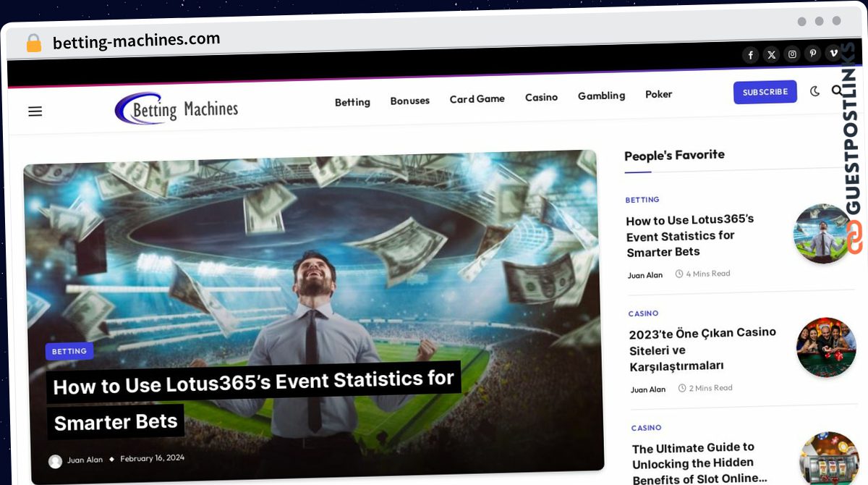
Task: Open slot machine thumbnail image
Action: pyautogui.click(x=829, y=460)
